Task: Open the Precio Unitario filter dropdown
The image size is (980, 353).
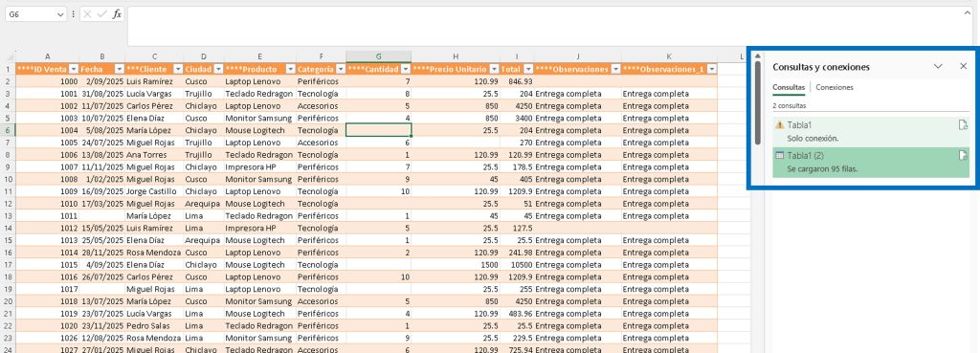Action: pos(494,69)
